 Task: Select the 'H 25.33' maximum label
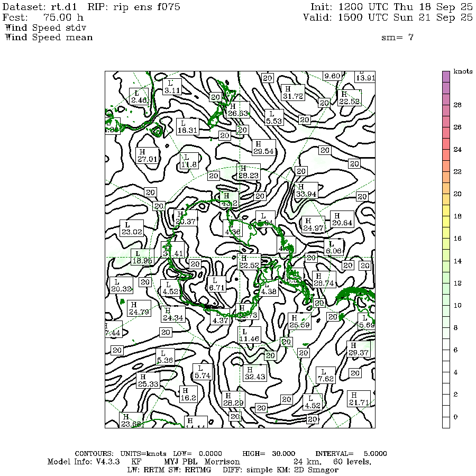(148, 380)
